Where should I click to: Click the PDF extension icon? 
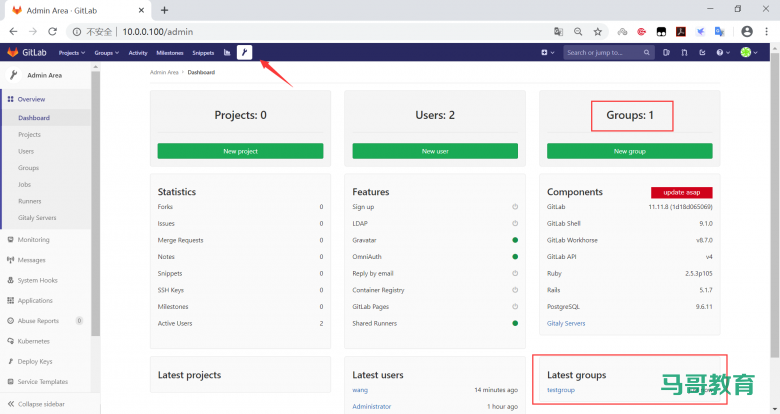coord(681,32)
